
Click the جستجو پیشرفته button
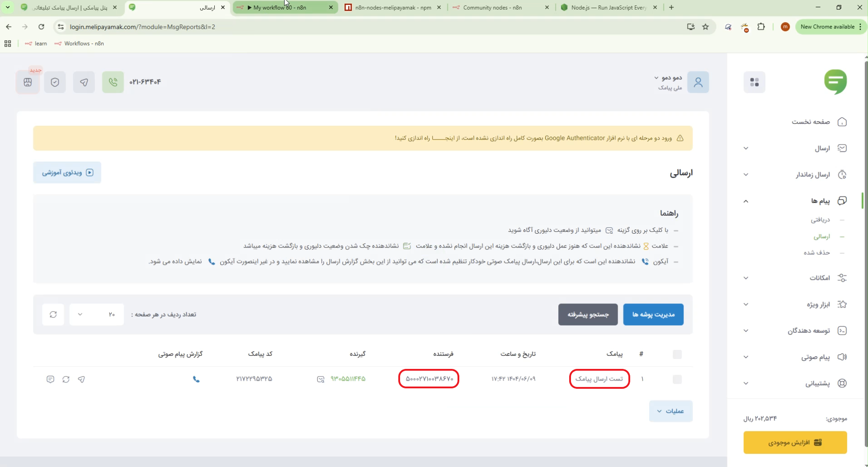(x=588, y=315)
